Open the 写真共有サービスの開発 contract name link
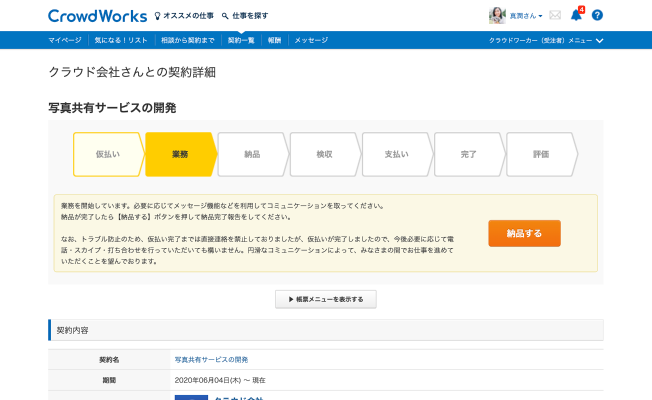 [211, 359]
